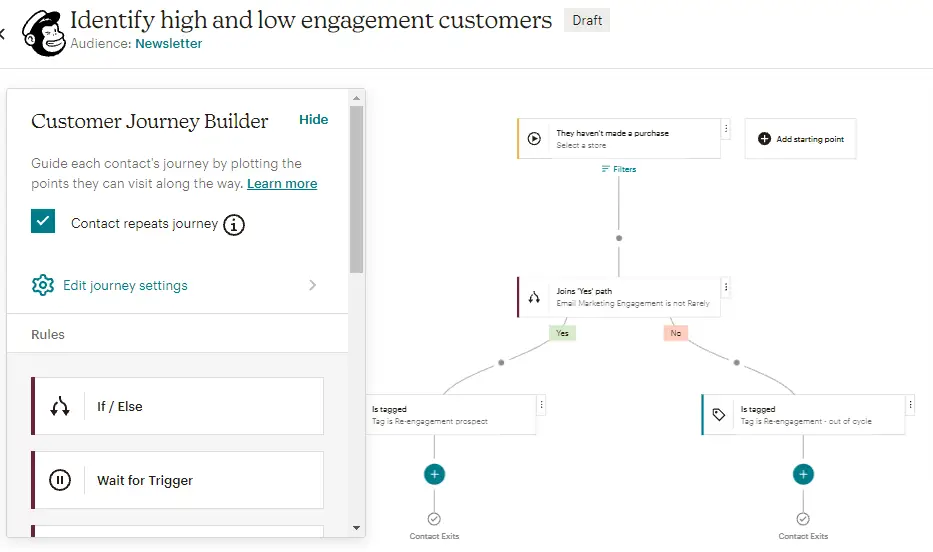
Task: Click the If / Else branch icon
Action: pos(60,407)
